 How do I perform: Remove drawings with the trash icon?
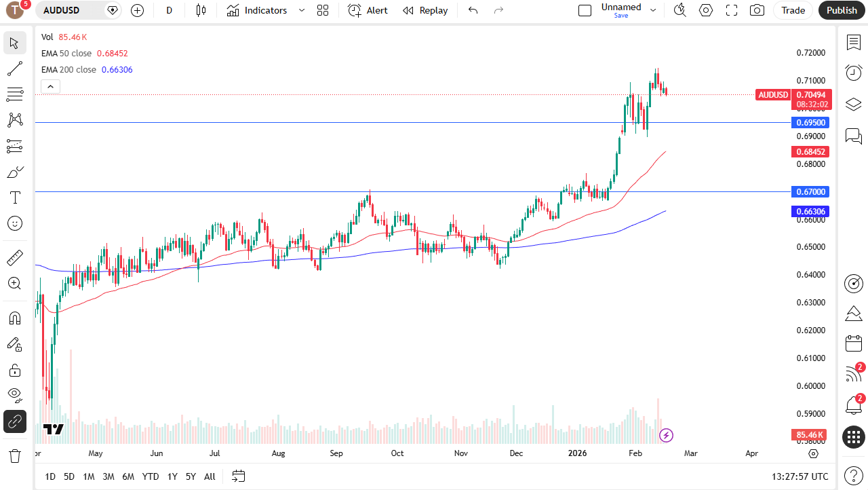(15, 455)
